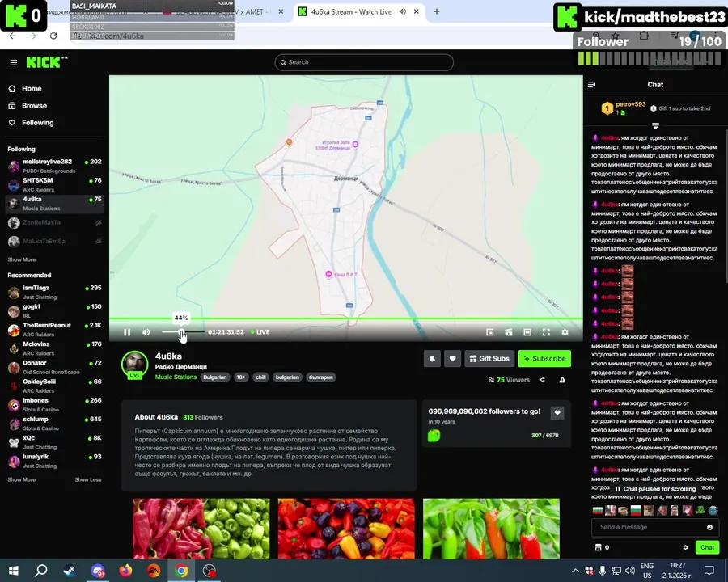Share the stream
The image size is (728, 582).
pyautogui.click(x=542, y=380)
